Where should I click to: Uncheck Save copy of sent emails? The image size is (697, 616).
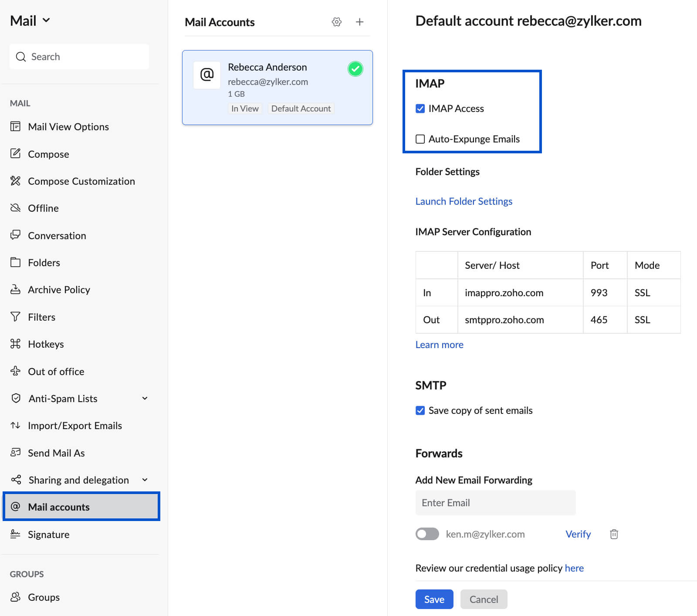pos(420,410)
